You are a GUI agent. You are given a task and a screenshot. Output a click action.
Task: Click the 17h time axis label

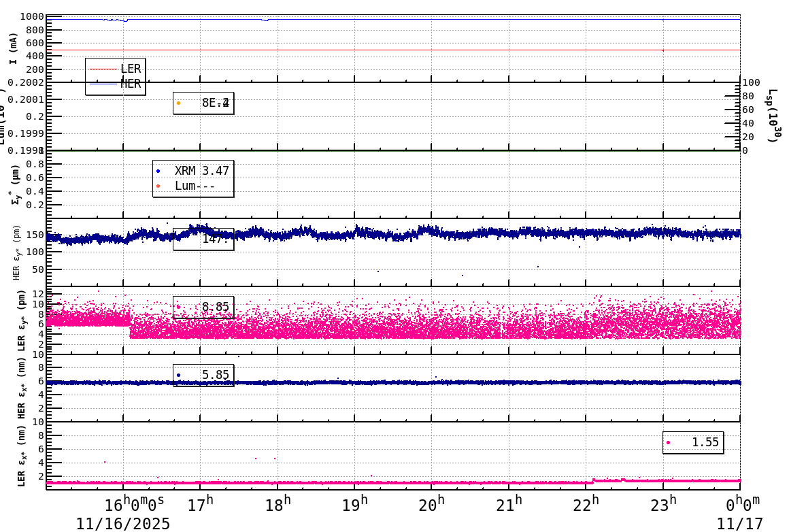tap(200, 504)
